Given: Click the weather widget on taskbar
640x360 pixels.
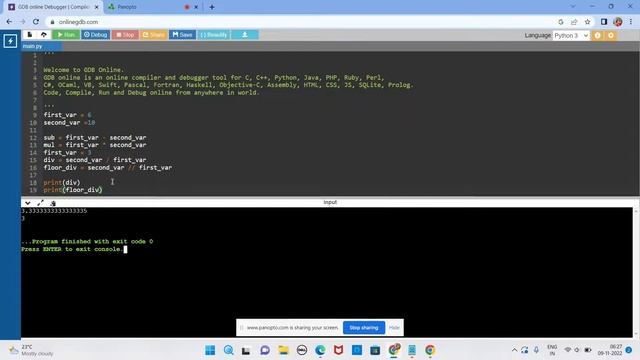Looking at the screenshot, I should coord(31,350).
